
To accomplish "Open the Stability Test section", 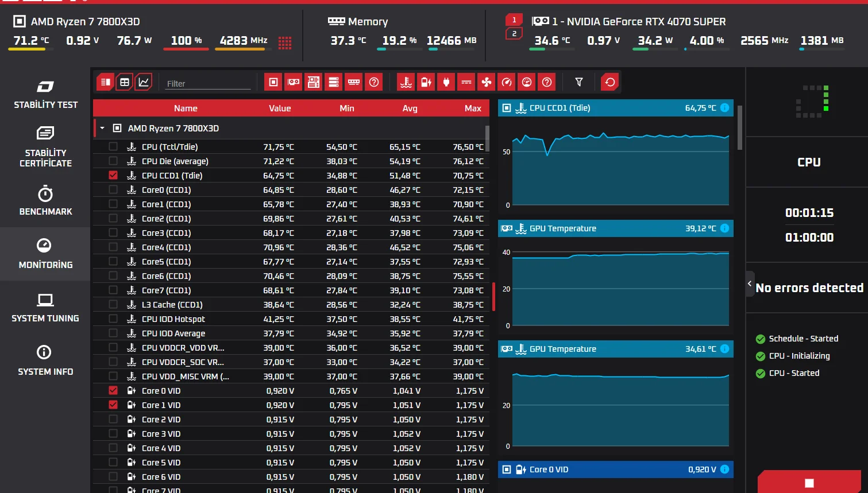I will coord(45,95).
